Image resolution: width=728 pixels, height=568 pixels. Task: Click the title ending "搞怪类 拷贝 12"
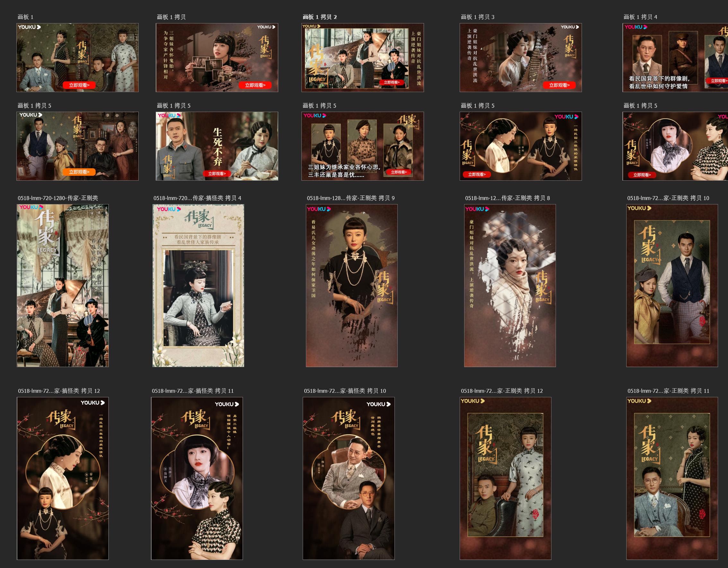(59, 391)
